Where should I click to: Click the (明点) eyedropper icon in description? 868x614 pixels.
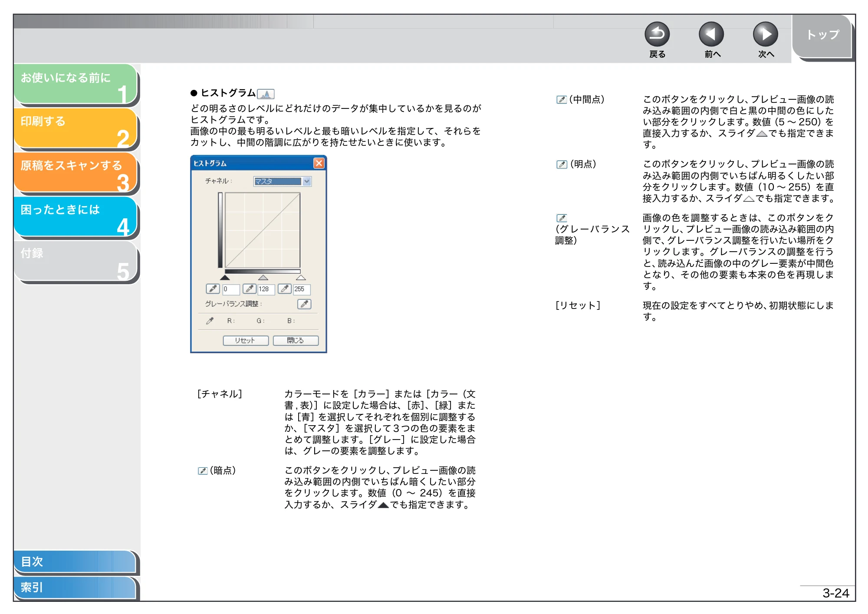562,164
